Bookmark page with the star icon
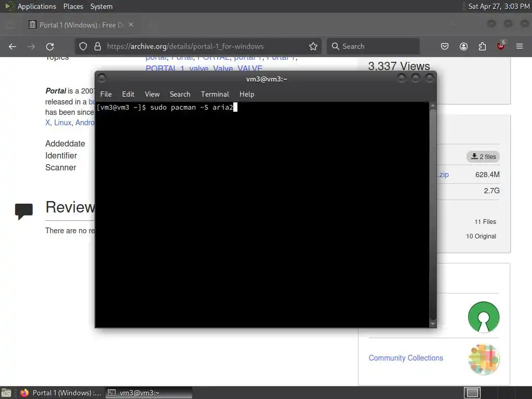 click(313, 46)
